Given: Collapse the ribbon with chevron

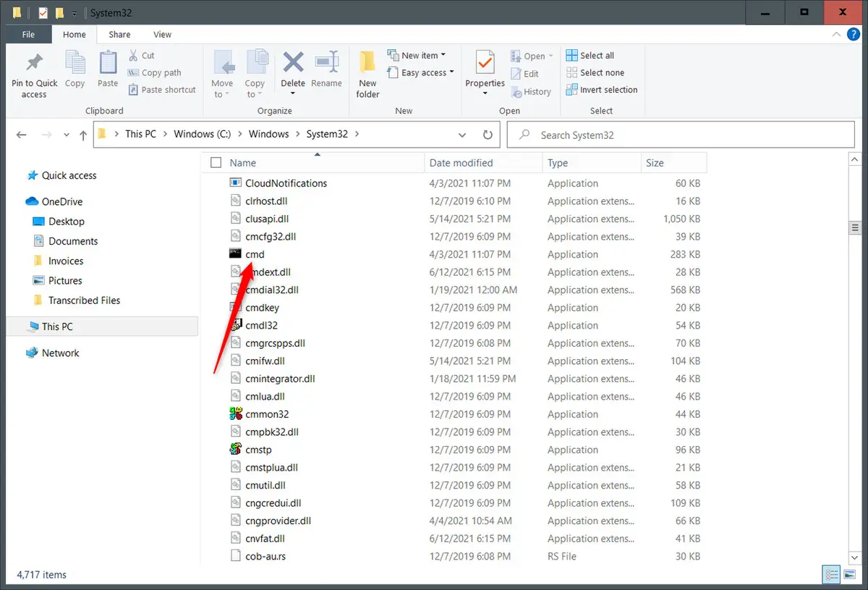Looking at the screenshot, I should coord(837,34).
